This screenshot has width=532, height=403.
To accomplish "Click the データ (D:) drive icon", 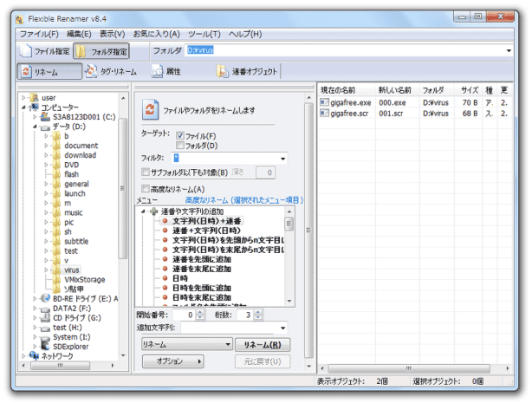I will [45, 127].
